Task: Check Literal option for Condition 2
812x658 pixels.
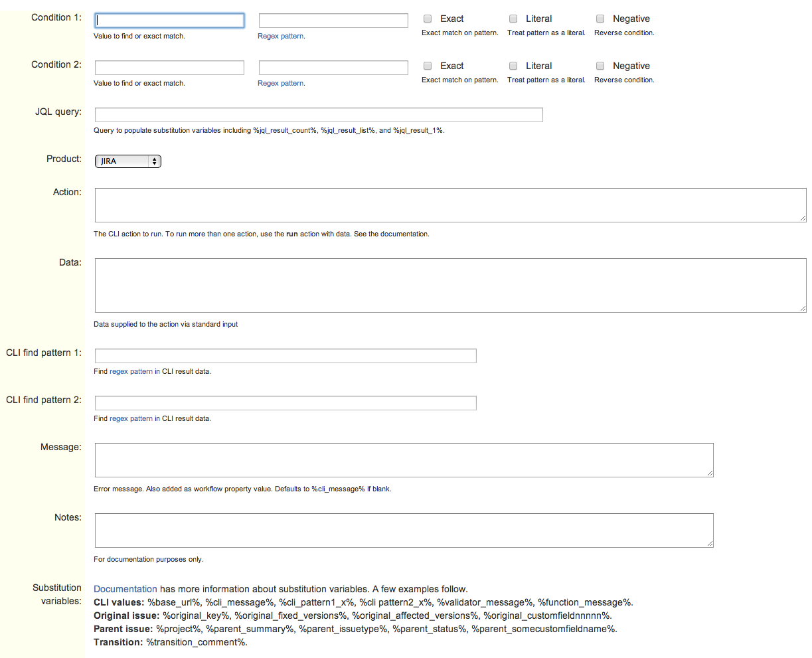Action: (513, 66)
